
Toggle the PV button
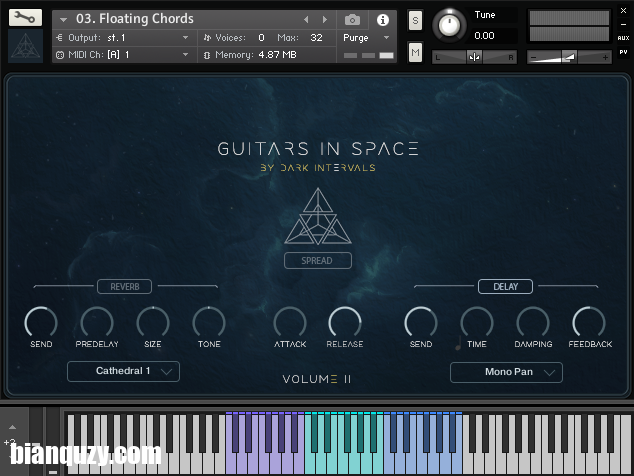pyautogui.click(x=623, y=52)
